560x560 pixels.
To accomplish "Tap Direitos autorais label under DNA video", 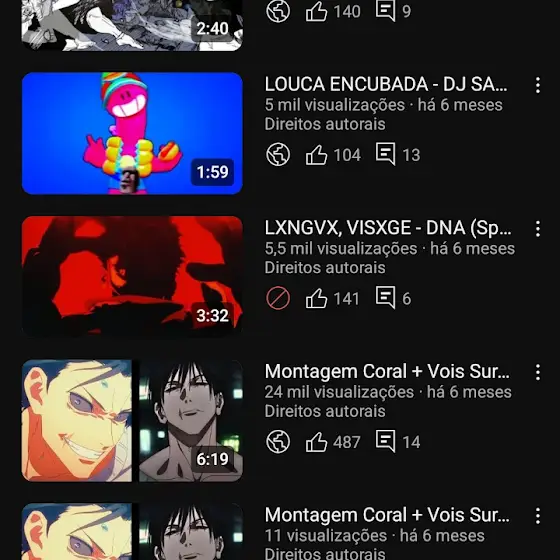I will click(325, 268).
